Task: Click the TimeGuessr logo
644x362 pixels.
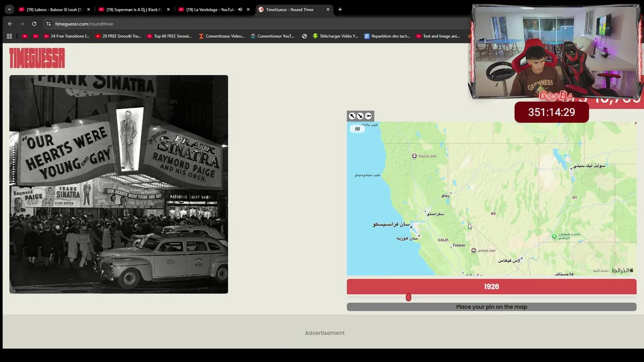Action: click(x=37, y=58)
